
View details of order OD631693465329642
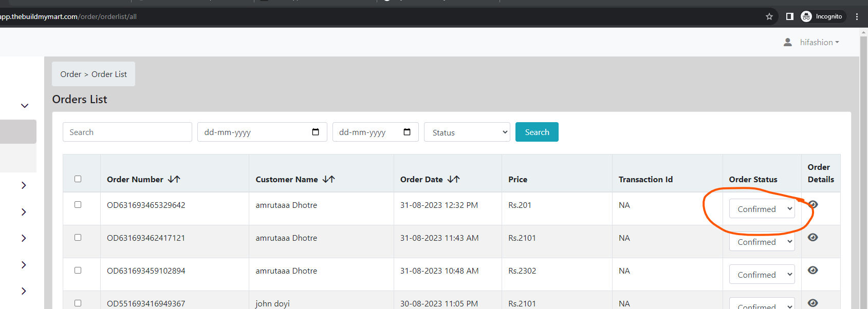point(813,204)
